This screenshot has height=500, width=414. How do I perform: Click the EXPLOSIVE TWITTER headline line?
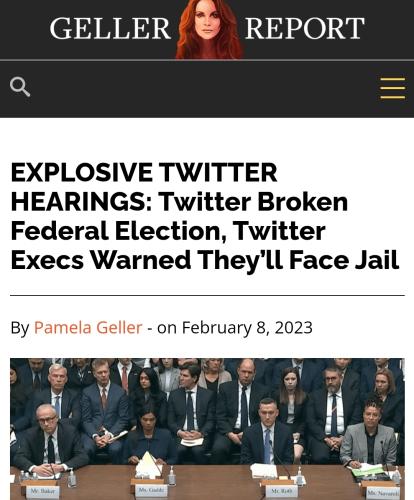pyautogui.click(x=144, y=173)
